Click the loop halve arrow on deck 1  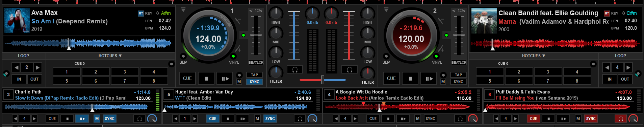pyautogui.click(x=16, y=67)
